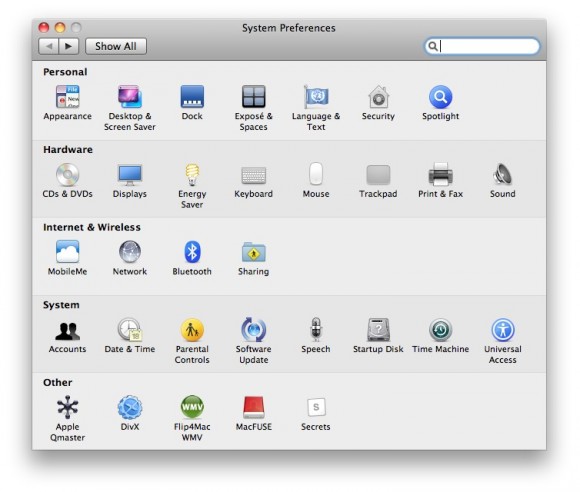Go forward with the right arrow button
Image resolution: width=580 pixels, height=492 pixels.
click(x=68, y=46)
